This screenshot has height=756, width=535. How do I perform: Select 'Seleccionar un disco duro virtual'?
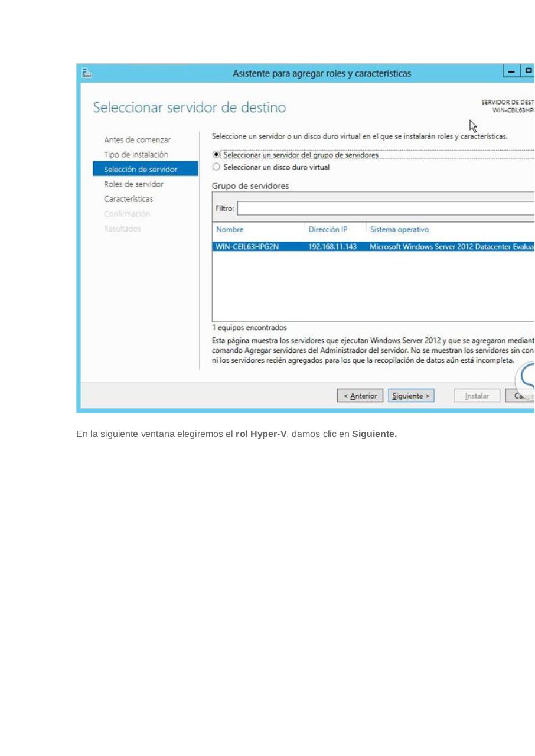(217, 167)
